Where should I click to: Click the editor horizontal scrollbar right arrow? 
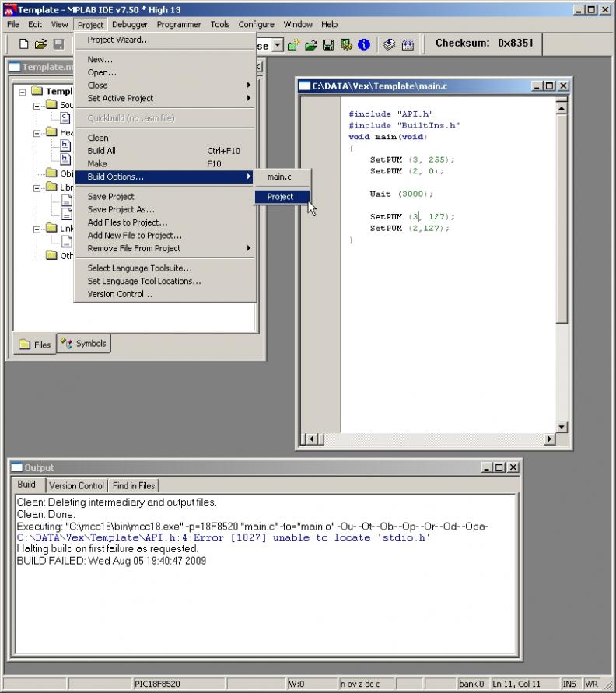coord(549,439)
